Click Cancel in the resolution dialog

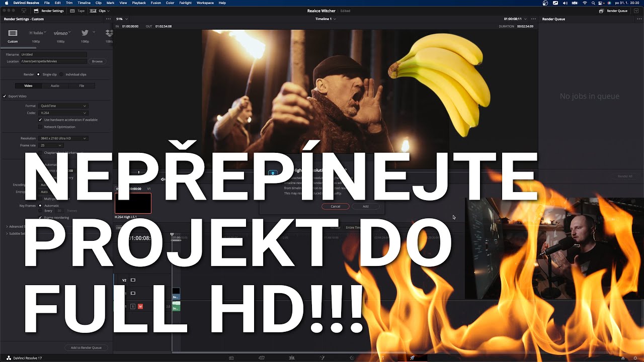click(336, 206)
